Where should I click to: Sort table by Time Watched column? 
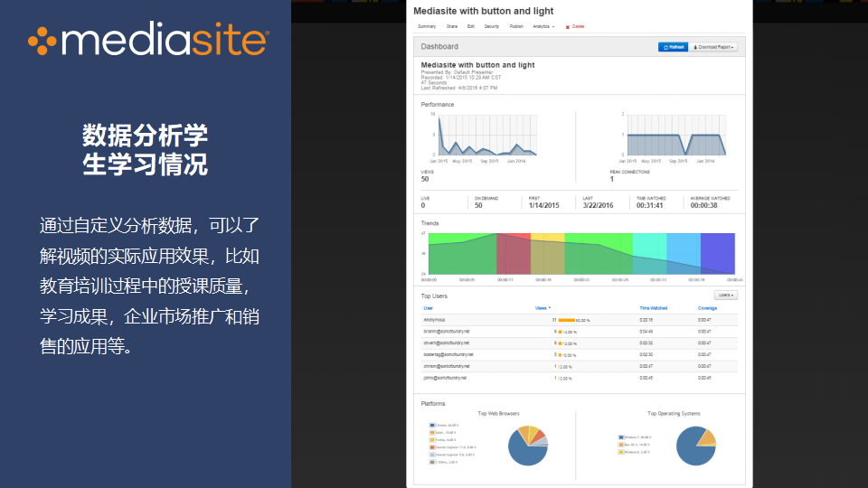pos(653,308)
